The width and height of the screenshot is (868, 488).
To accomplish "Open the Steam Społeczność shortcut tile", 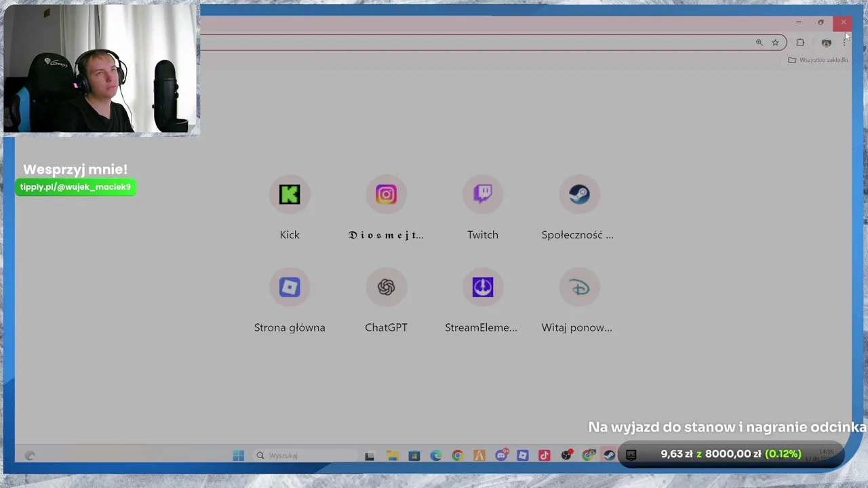I will click(x=579, y=195).
